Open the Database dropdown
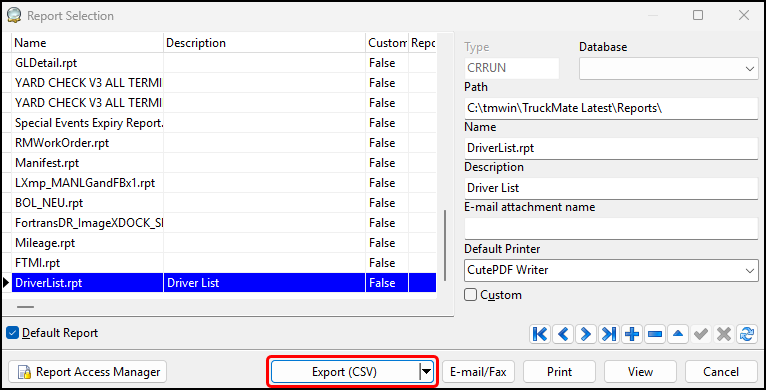Image resolution: width=766 pixels, height=390 pixels. tap(750, 68)
